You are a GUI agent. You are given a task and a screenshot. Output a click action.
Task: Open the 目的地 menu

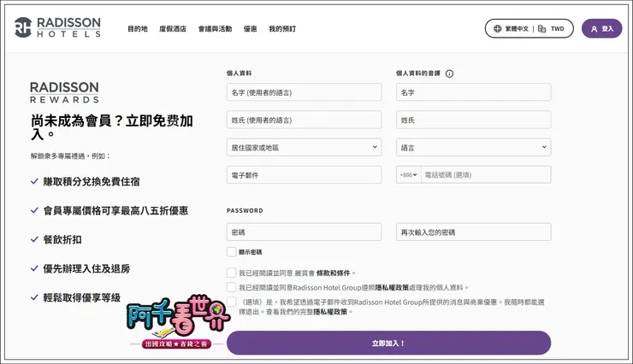point(137,29)
